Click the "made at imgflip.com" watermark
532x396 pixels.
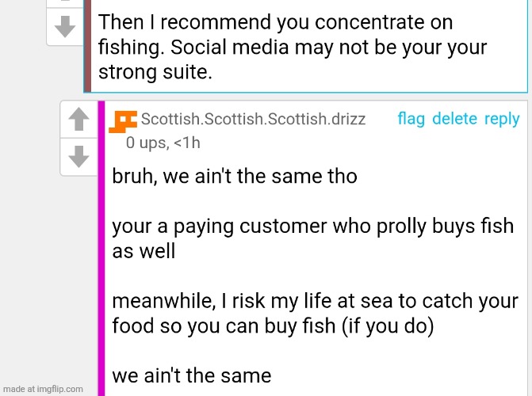click(43, 389)
